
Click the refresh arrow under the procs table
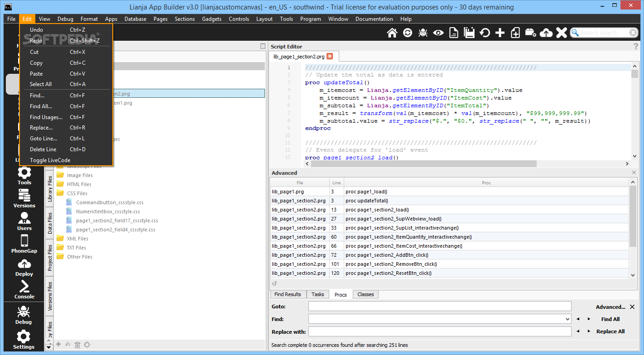coord(274,284)
